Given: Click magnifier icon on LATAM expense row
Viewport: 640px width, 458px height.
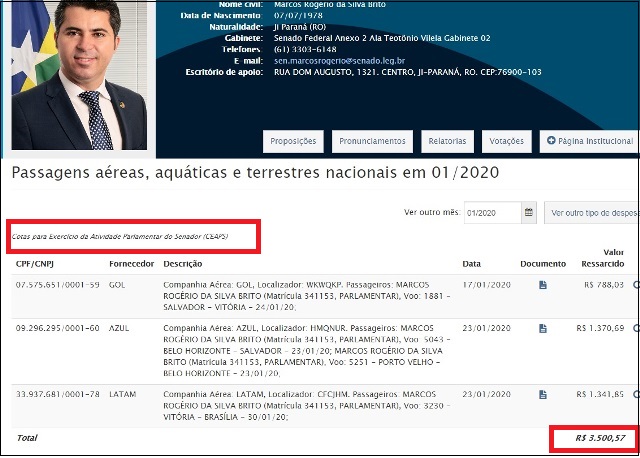Looking at the screenshot, I should pos(636,393).
